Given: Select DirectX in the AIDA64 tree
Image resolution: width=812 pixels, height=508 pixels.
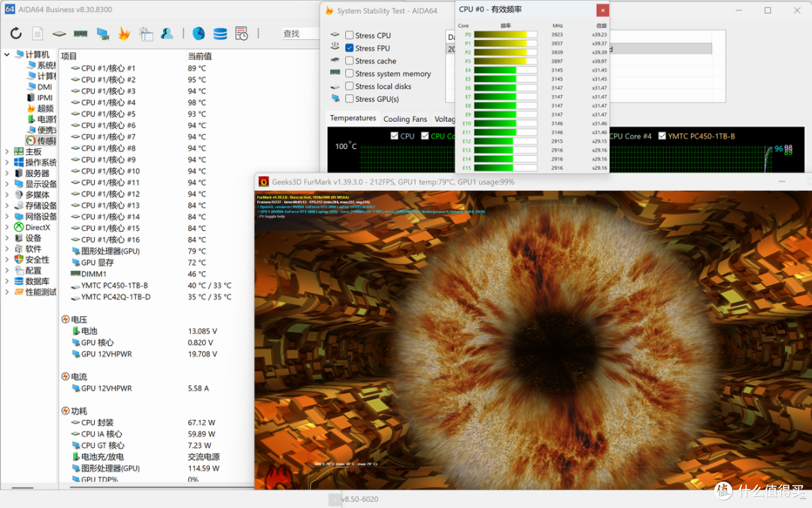Looking at the screenshot, I should pyautogui.click(x=38, y=227).
